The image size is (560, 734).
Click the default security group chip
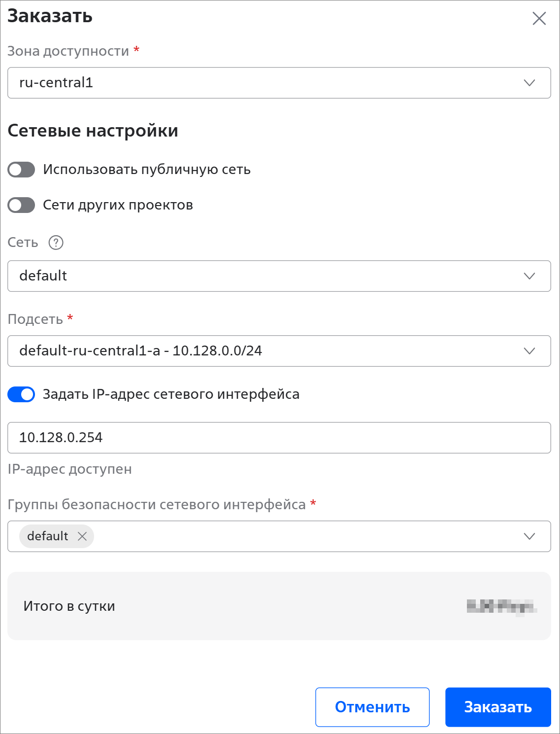click(x=48, y=536)
